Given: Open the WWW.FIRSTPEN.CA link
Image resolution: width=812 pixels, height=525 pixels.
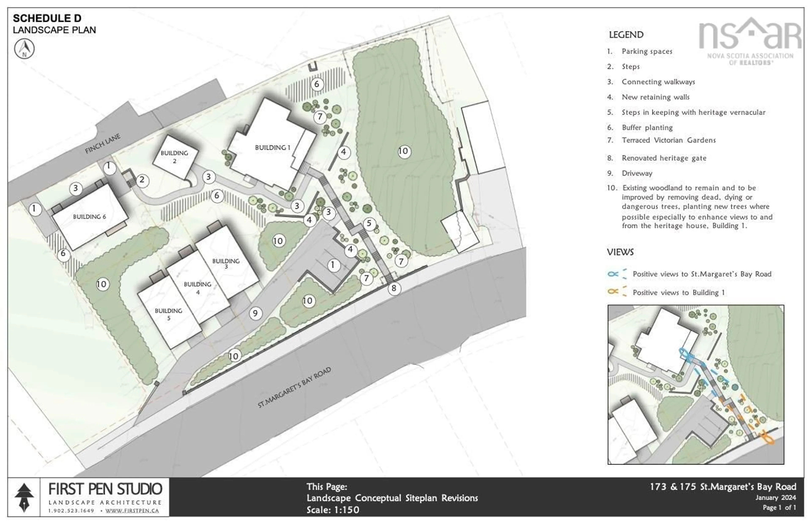Looking at the screenshot, I should (132, 511).
